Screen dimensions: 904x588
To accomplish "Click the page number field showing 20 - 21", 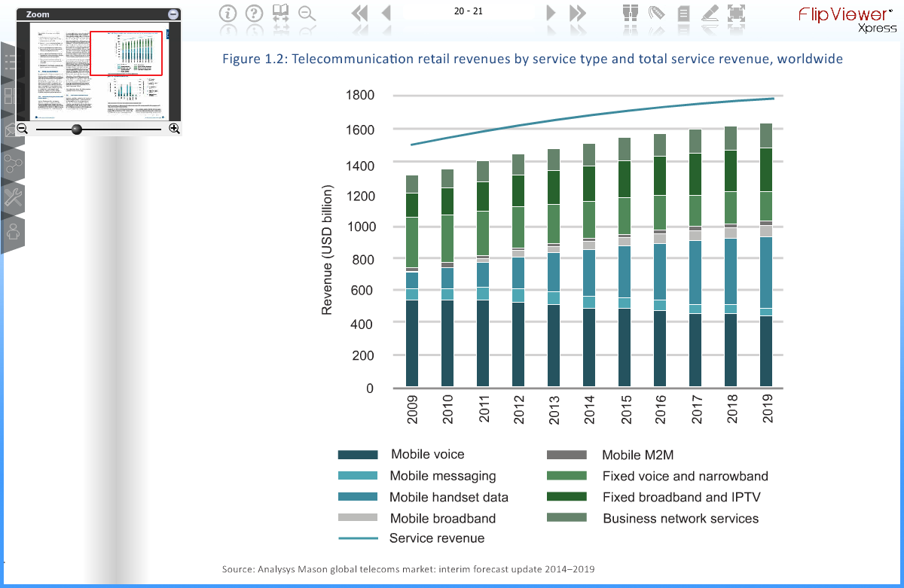I will click(x=469, y=11).
